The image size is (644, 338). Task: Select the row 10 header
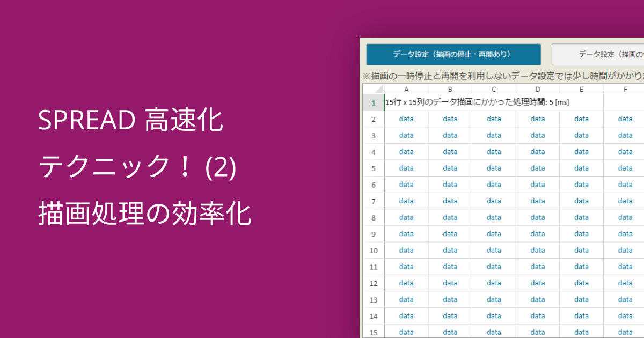coord(374,251)
